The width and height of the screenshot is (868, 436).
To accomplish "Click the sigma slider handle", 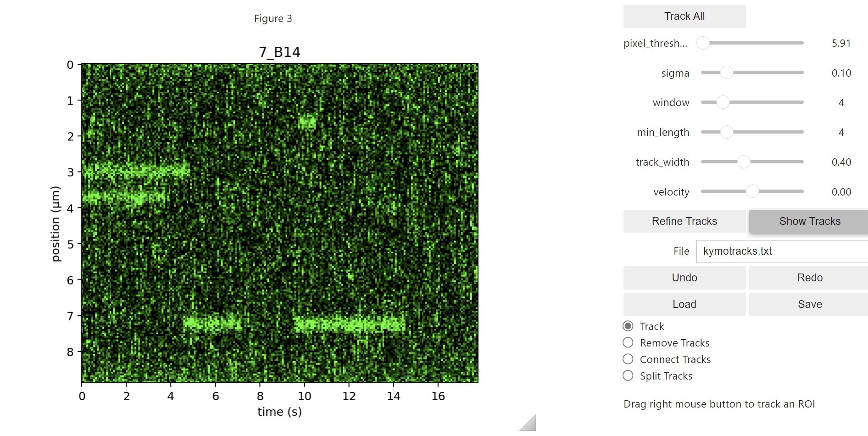I will 726,73.
